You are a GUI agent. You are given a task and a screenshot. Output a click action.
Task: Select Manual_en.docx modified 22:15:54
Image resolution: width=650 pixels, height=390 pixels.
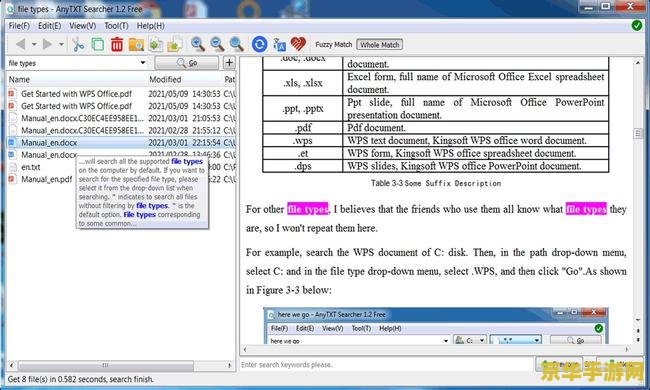pos(121,143)
